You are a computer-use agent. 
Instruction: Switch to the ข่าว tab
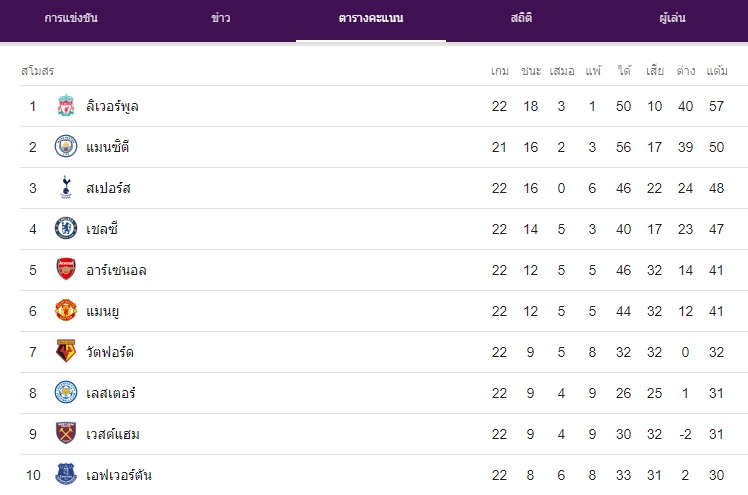click(221, 19)
